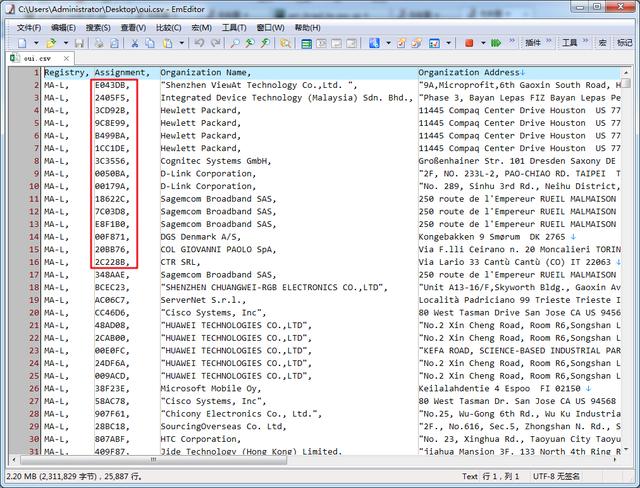Undo the last edit with Undo icon
640x488 pixels.
[x=199, y=42]
